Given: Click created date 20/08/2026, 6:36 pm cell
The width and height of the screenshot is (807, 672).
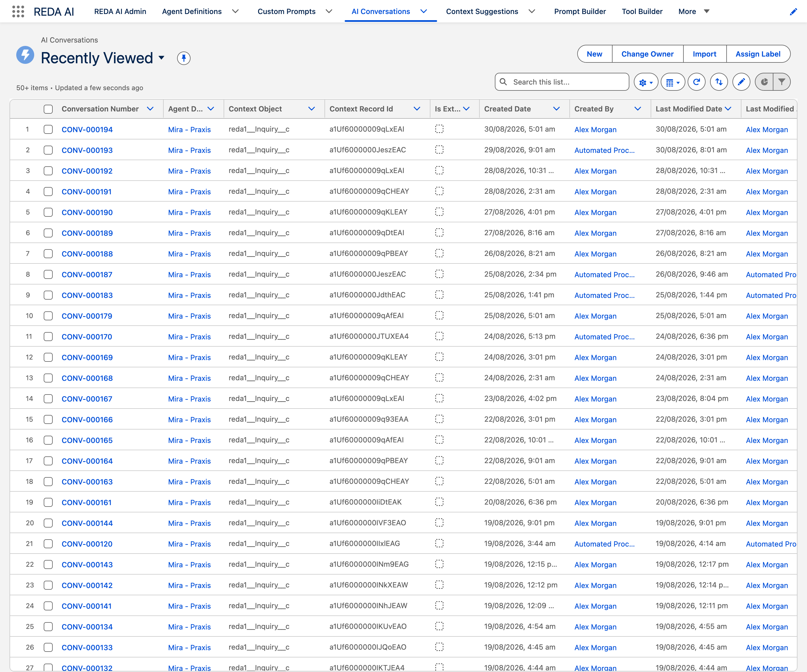Looking at the screenshot, I should [520, 502].
